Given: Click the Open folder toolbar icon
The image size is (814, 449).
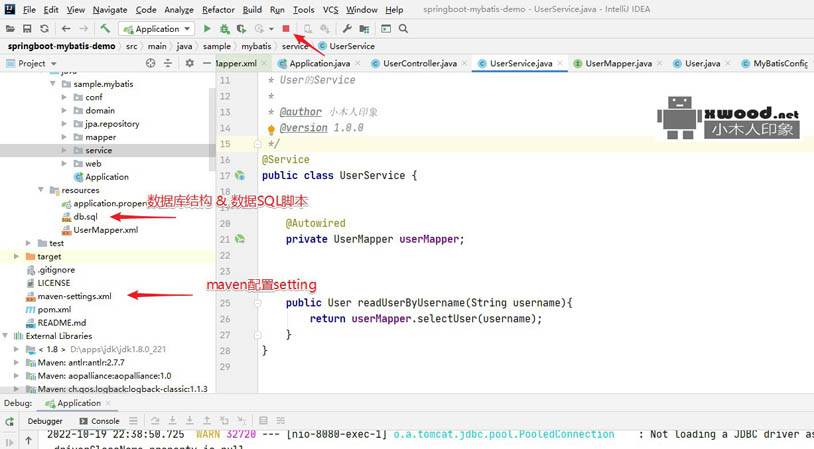Looking at the screenshot, I should 10,29.
